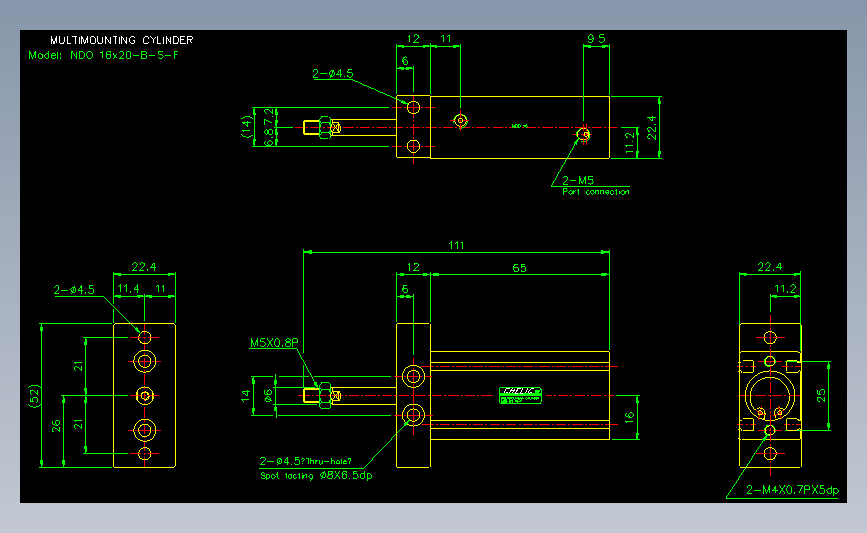Select the vertical 22.4 dimension in top view

(652, 128)
